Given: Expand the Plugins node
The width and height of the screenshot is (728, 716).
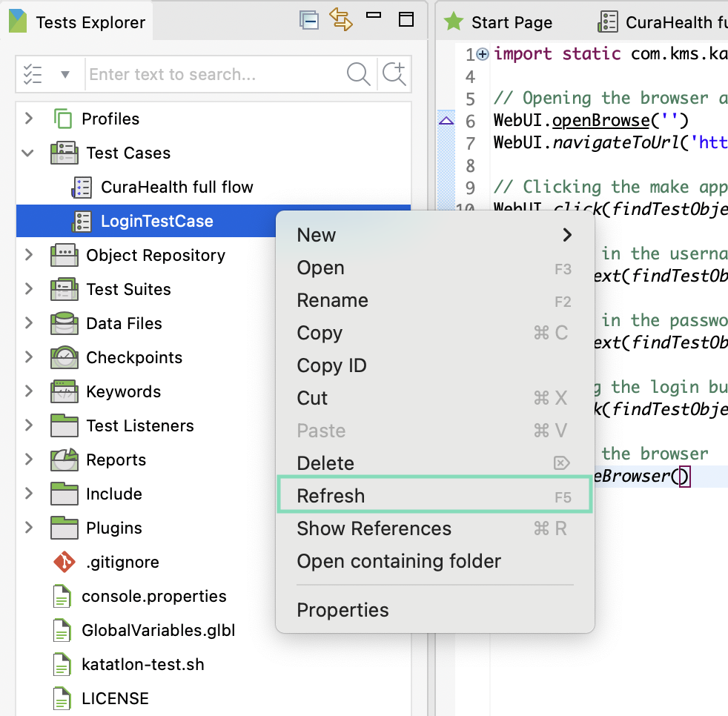Looking at the screenshot, I should (29, 528).
